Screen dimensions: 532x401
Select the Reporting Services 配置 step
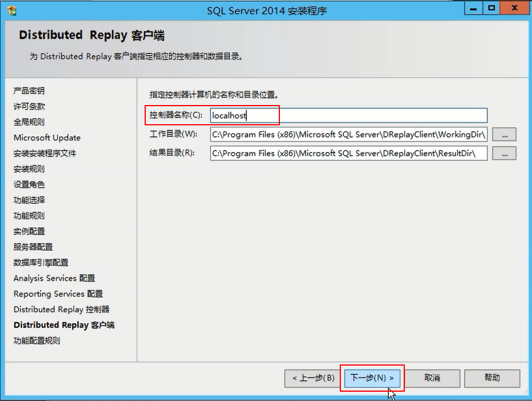[x=58, y=294]
